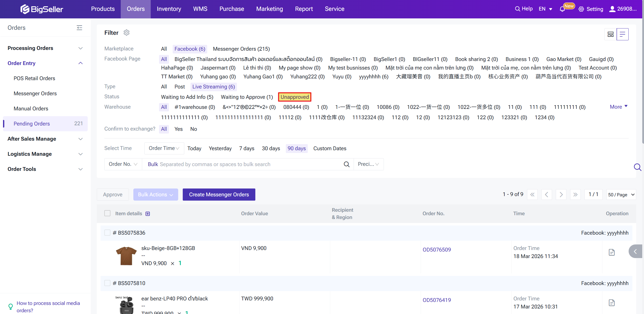Expand item details plus icon

(148, 214)
